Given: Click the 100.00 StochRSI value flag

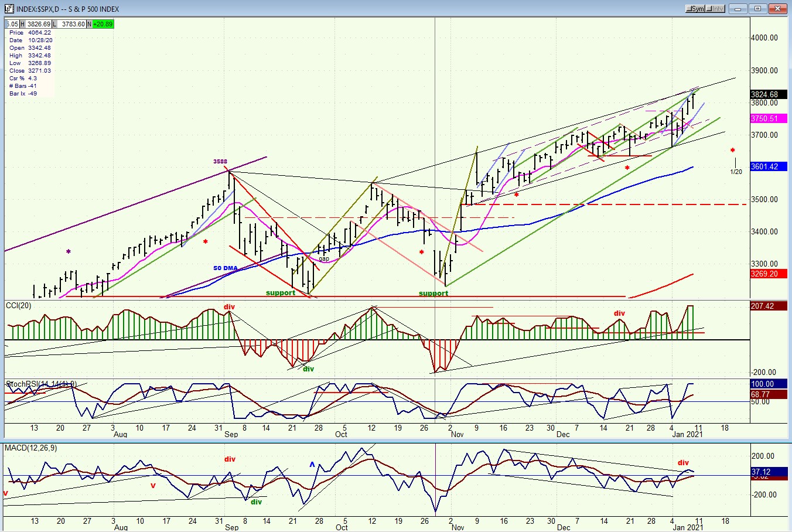Looking at the screenshot, I should click(x=767, y=384).
